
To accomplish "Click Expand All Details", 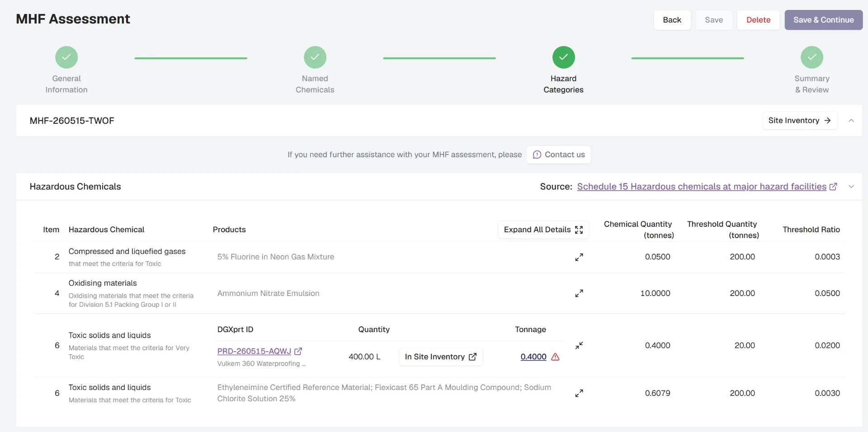I will 543,230.
